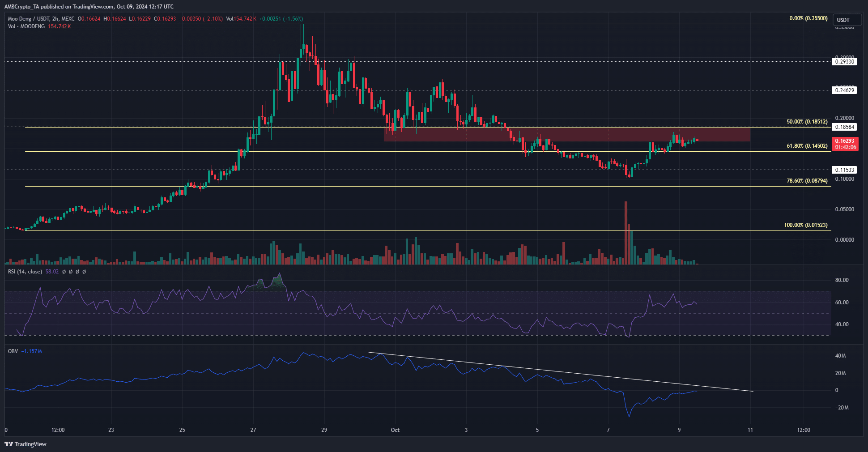Click the 27 date label on time axis

click(x=253, y=430)
